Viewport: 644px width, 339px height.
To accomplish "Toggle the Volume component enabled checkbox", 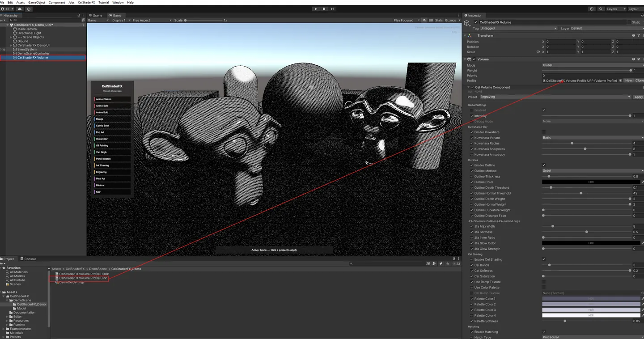I will point(475,59).
